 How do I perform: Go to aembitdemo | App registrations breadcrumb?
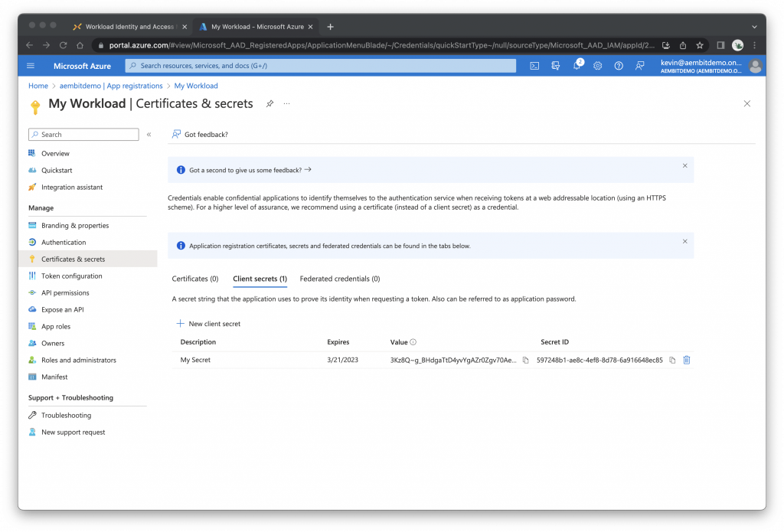pyautogui.click(x=111, y=86)
